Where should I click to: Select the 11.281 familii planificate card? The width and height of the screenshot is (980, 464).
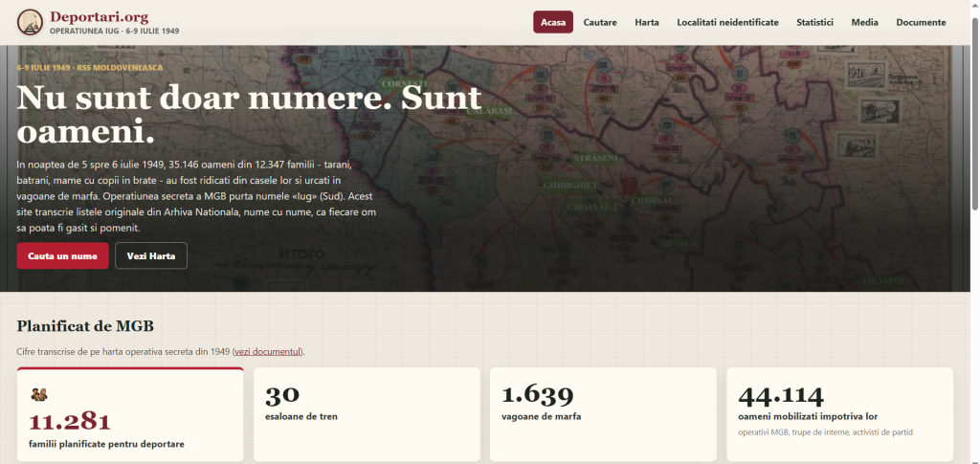(x=130, y=414)
